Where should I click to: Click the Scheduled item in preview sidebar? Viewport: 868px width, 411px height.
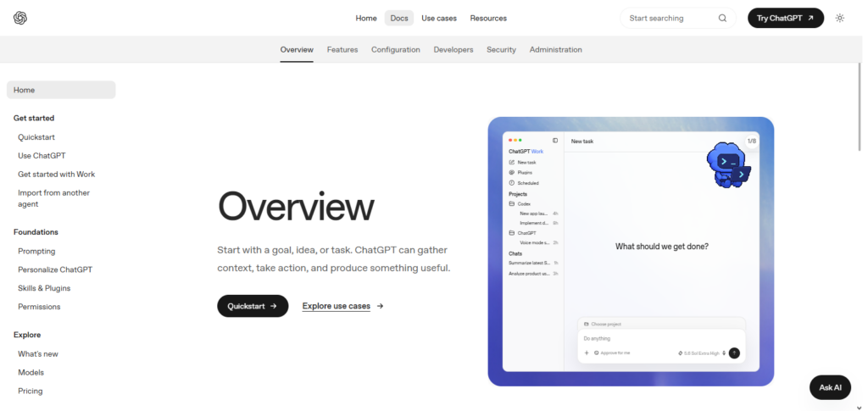pos(524,183)
